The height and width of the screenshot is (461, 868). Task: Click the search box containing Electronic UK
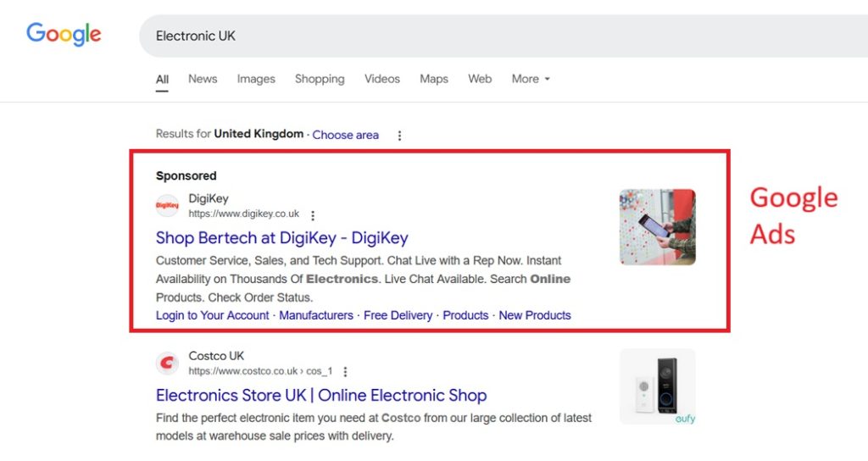(x=500, y=36)
